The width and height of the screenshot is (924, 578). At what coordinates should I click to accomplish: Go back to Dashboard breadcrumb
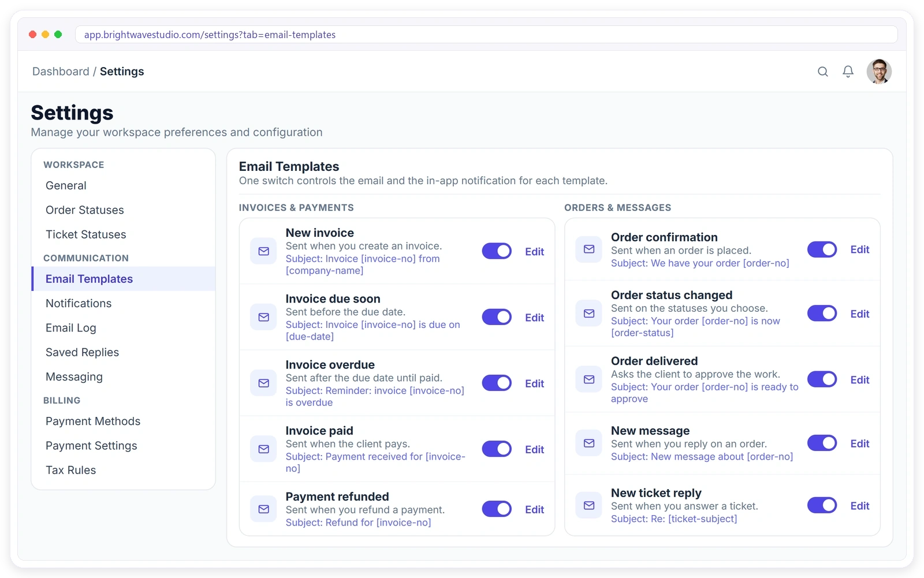point(61,72)
